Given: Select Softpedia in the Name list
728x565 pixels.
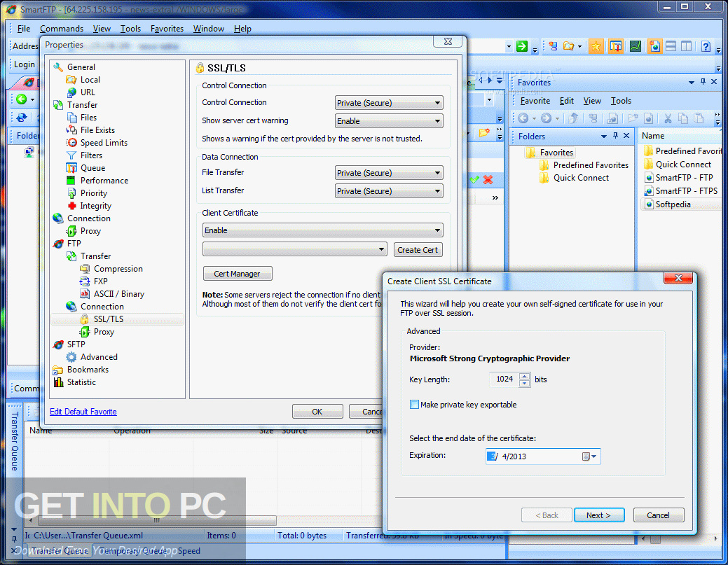Looking at the screenshot, I should pos(673,204).
